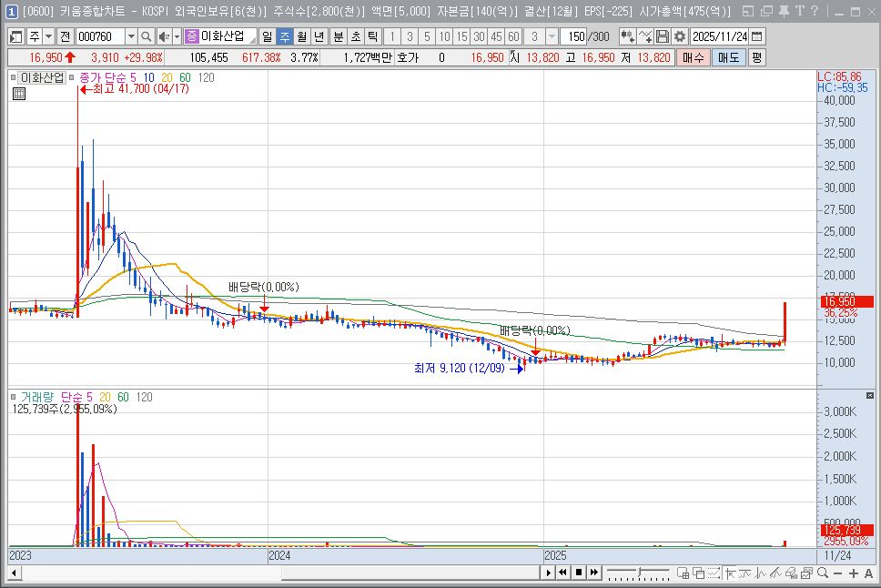Toggle the left panel layout icon
Viewport: 881px width, 588px height.
16,36
